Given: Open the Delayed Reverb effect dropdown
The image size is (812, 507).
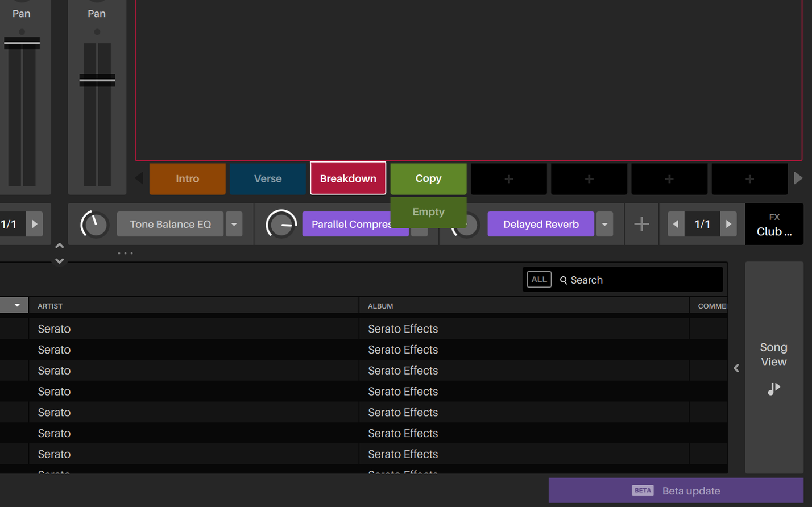Looking at the screenshot, I should click(604, 224).
